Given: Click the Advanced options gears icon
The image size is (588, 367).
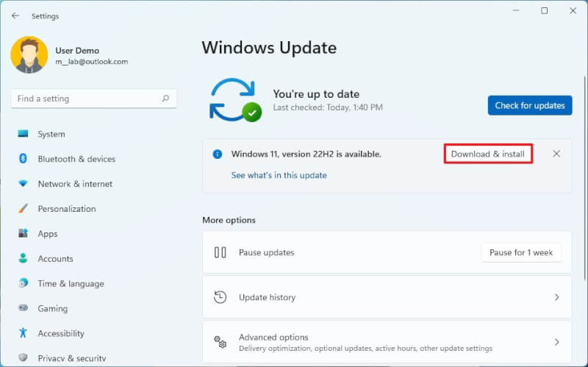Looking at the screenshot, I should 220,342.
